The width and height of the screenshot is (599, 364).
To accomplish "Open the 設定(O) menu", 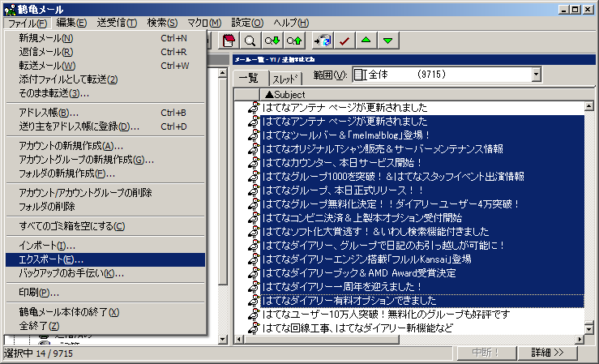I will 247,23.
